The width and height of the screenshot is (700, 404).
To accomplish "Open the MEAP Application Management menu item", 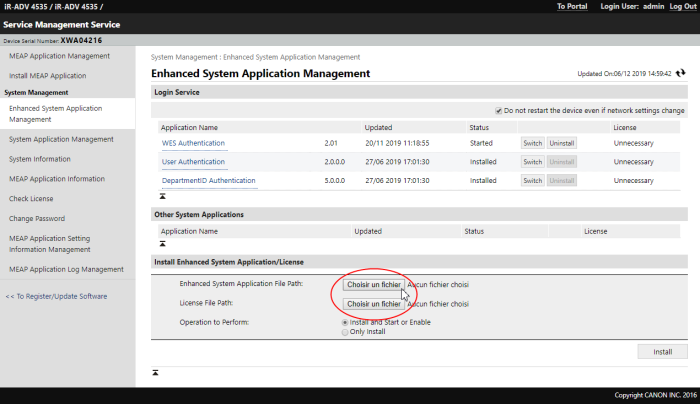I will [59, 56].
